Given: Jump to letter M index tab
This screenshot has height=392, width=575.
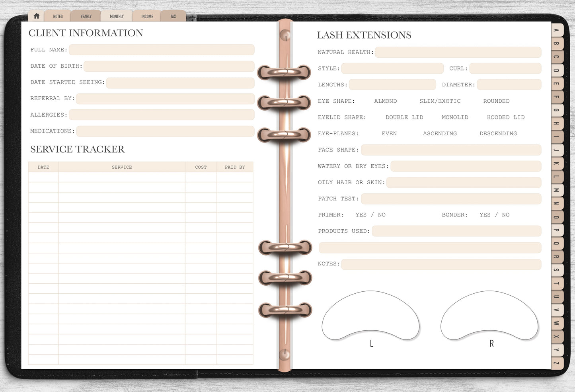Looking at the screenshot, I should point(556,190).
